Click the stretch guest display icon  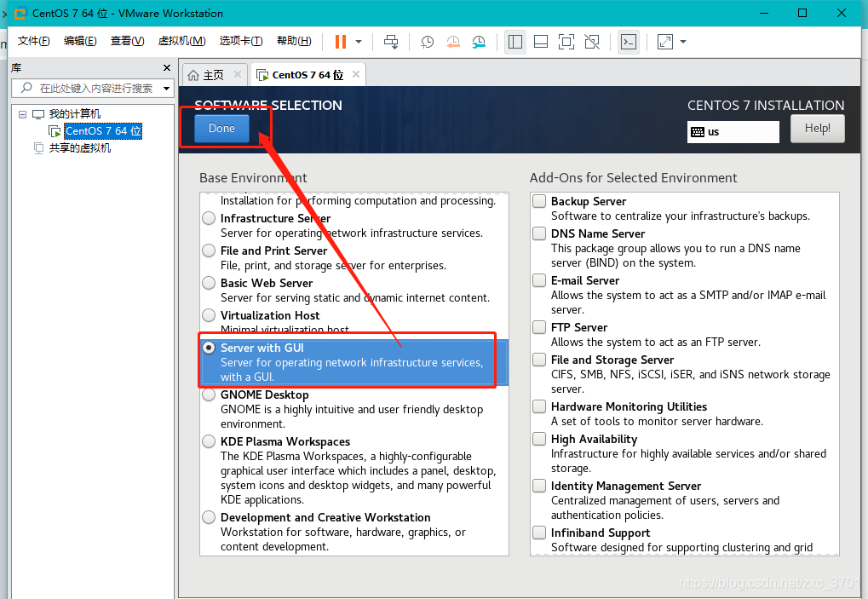point(664,42)
